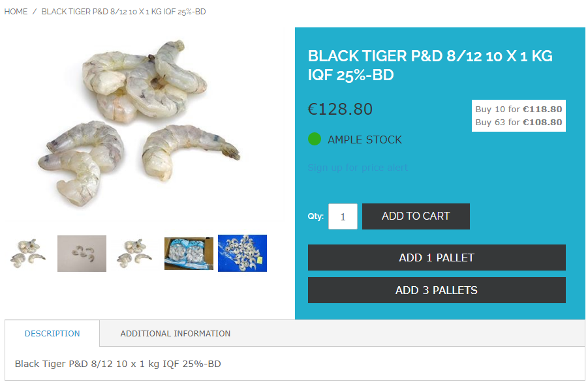The image size is (588, 384).
Task: Select the gray background shrimp thumbnail
Action: [82, 254]
